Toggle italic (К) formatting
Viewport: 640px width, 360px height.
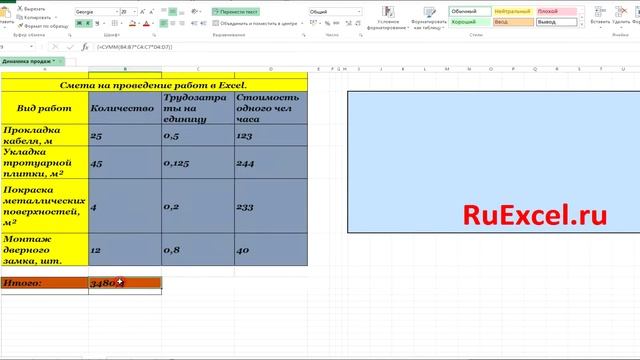(x=88, y=23)
